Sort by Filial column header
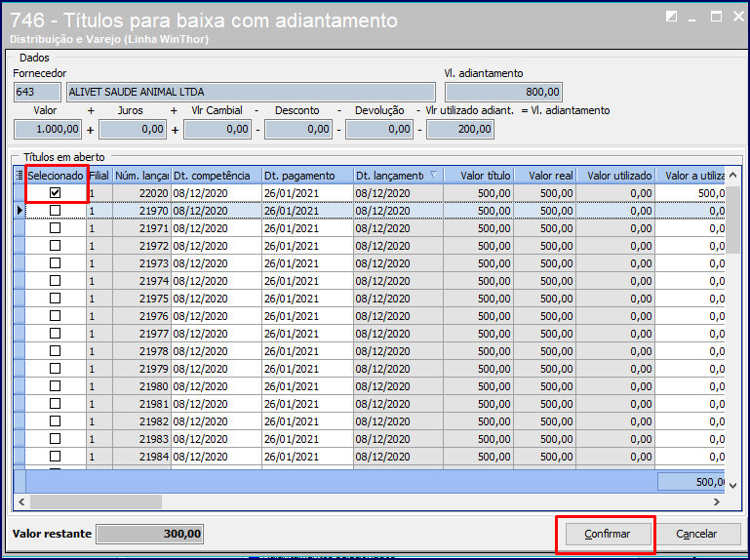The image size is (750, 560). click(x=99, y=176)
